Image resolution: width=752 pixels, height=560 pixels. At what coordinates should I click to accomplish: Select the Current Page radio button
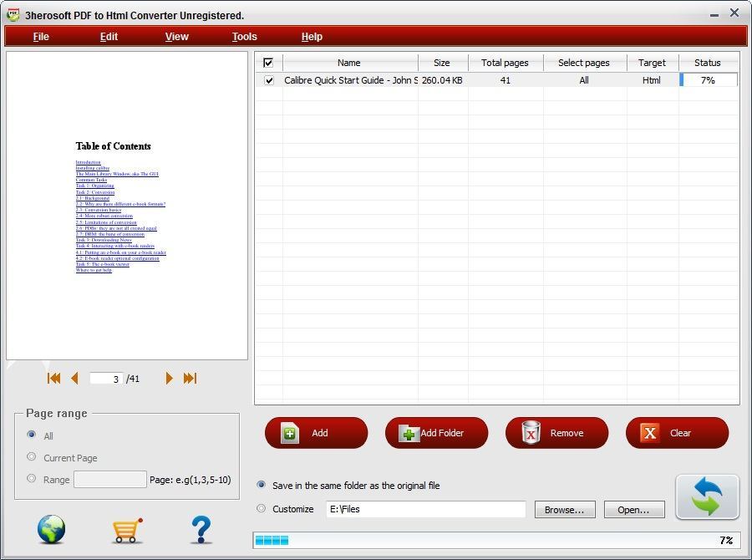pos(32,457)
